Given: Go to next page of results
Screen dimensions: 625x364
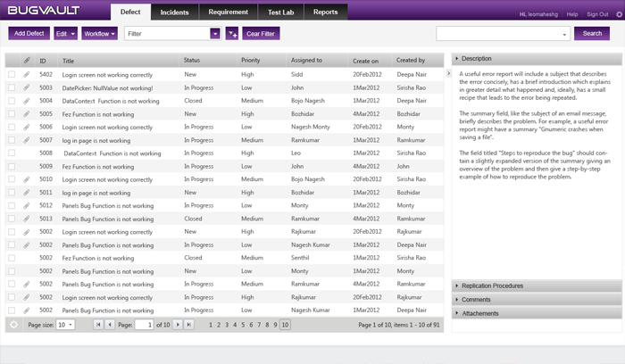Looking at the screenshot, I should [x=177, y=325].
